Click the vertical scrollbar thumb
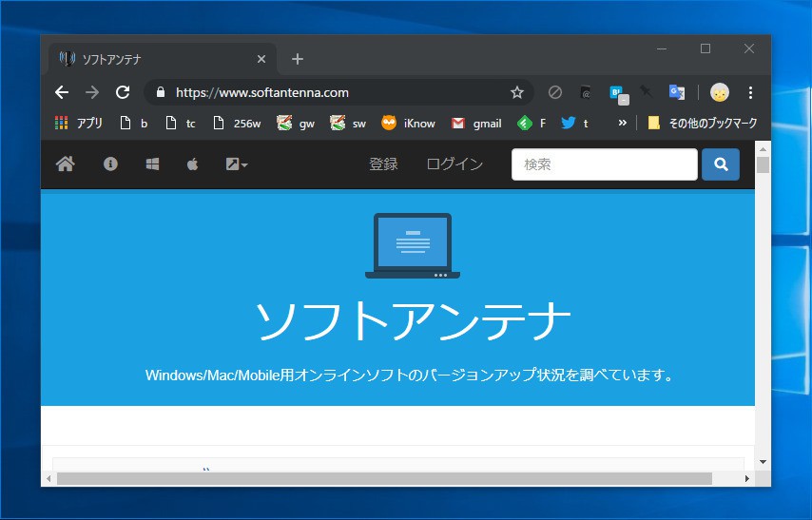 click(x=763, y=164)
